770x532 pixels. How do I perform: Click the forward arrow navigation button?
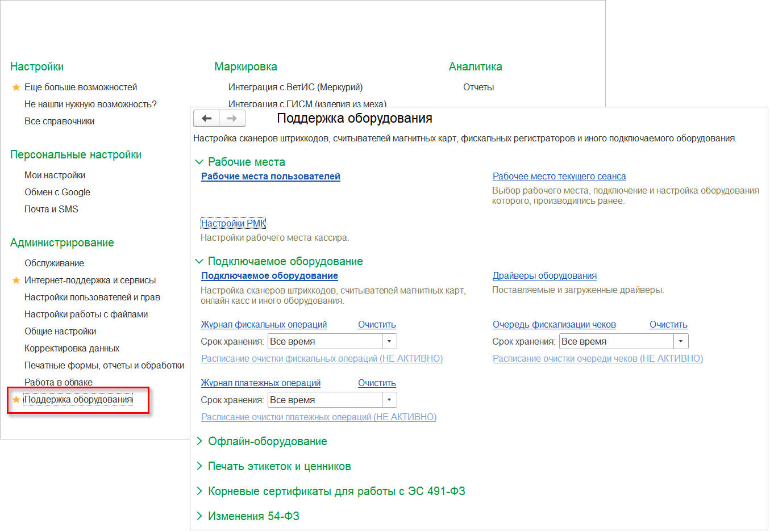coord(232,118)
